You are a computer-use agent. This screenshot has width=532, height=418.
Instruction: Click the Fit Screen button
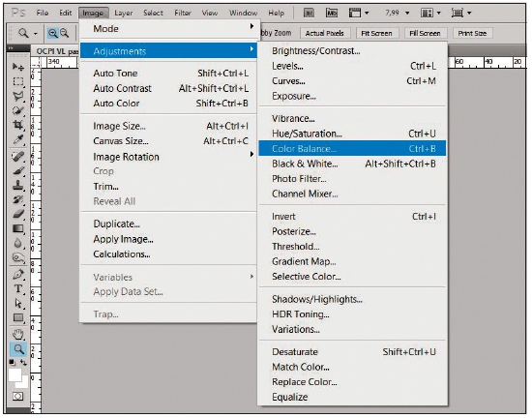coord(376,33)
